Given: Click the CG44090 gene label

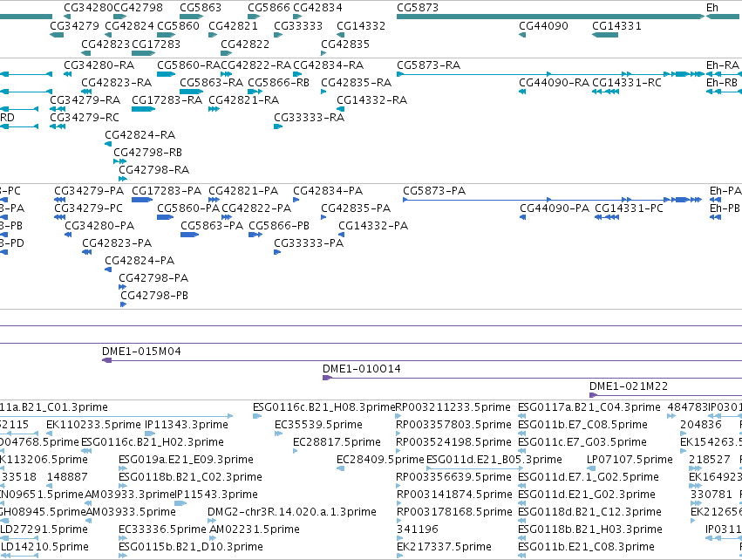Looking at the screenshot, I should point(543,25).
